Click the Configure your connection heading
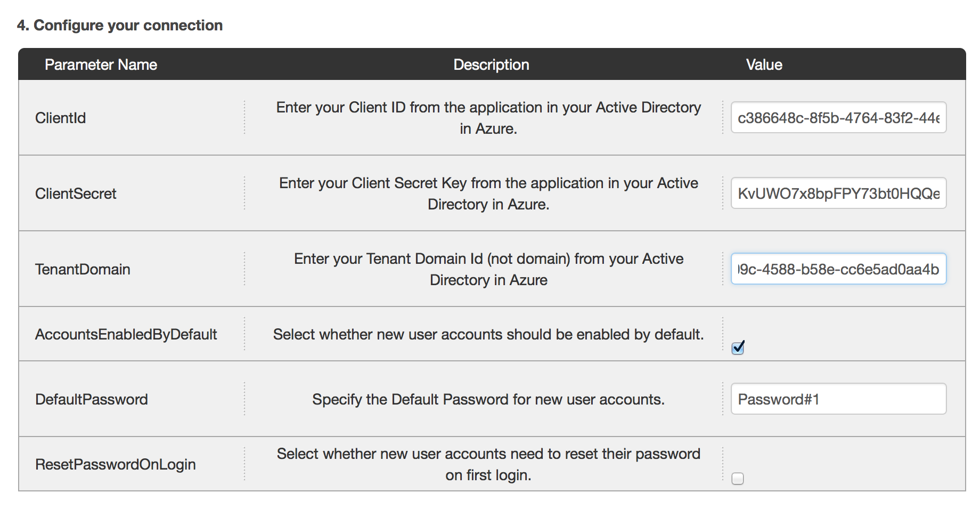This screenshot has width=980, height=517. point(119,25)
